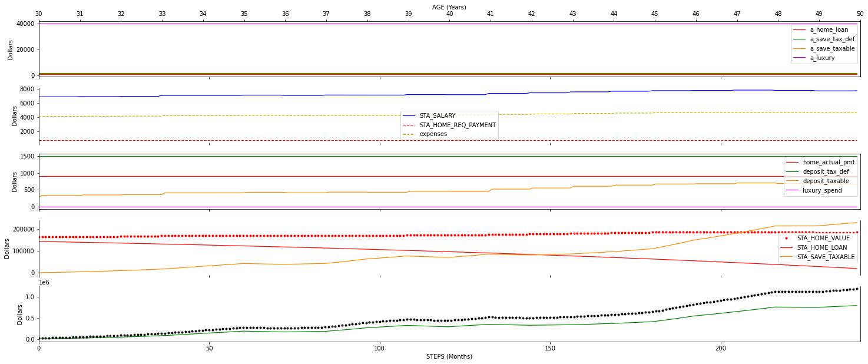This screenshot has width=868, height=364.
Task: Select age tick label 40
Action: point(450,14)
